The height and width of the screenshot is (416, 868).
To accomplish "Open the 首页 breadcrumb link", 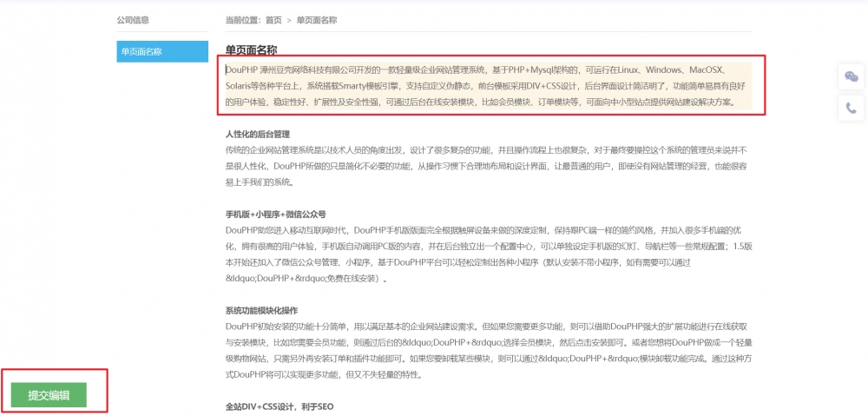I will [273, 21].
